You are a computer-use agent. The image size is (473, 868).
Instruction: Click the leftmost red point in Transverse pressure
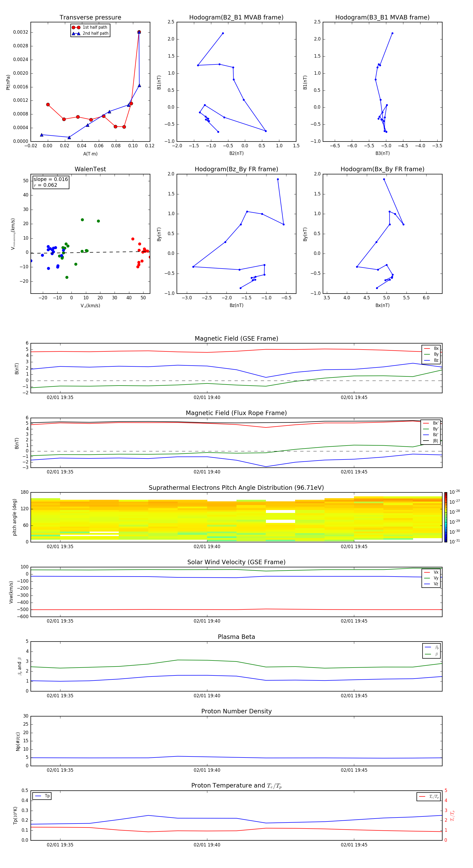click(x=48, y=104)
